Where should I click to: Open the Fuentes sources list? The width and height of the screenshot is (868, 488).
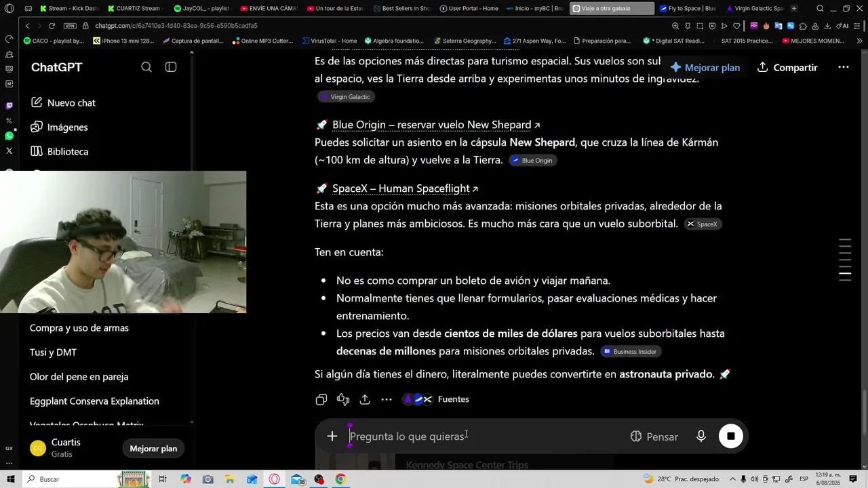(x=437, y=400)
